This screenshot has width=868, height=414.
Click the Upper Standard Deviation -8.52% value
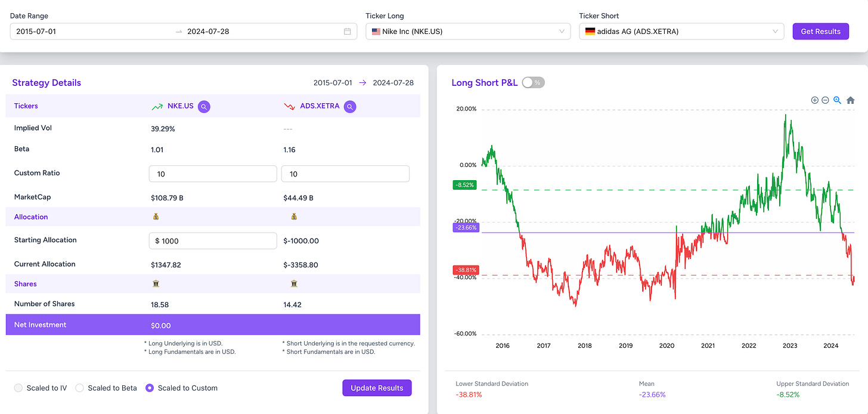(x=788, y=394)
